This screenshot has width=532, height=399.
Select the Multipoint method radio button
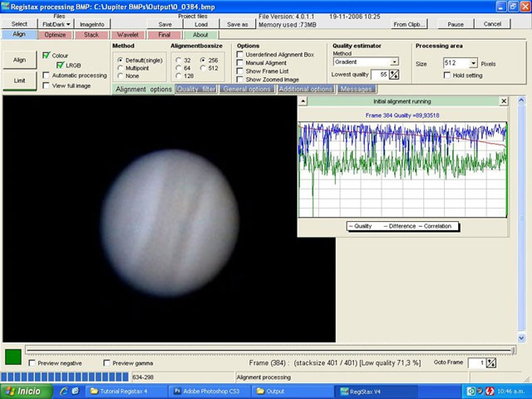pos(121,68)
